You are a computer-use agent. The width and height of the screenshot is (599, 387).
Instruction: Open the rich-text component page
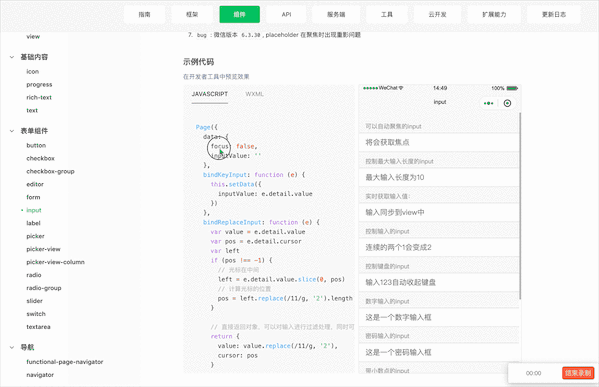pos(39,97)
